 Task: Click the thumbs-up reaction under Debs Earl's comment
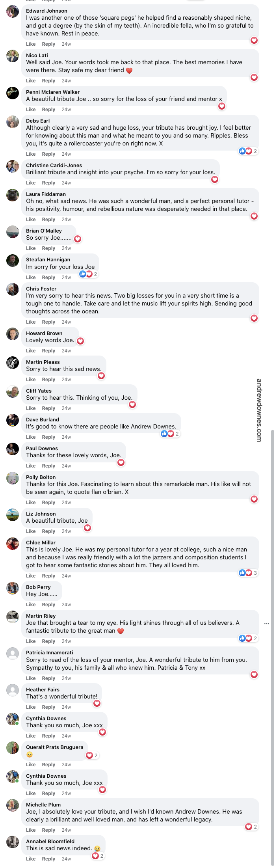coord(242,151)
